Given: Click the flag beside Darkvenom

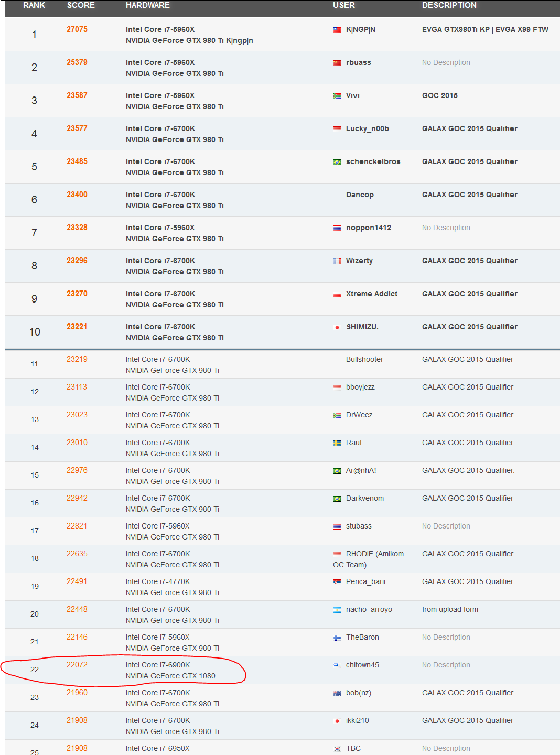Looking at the screenshot, I should (x=337, y=499).
